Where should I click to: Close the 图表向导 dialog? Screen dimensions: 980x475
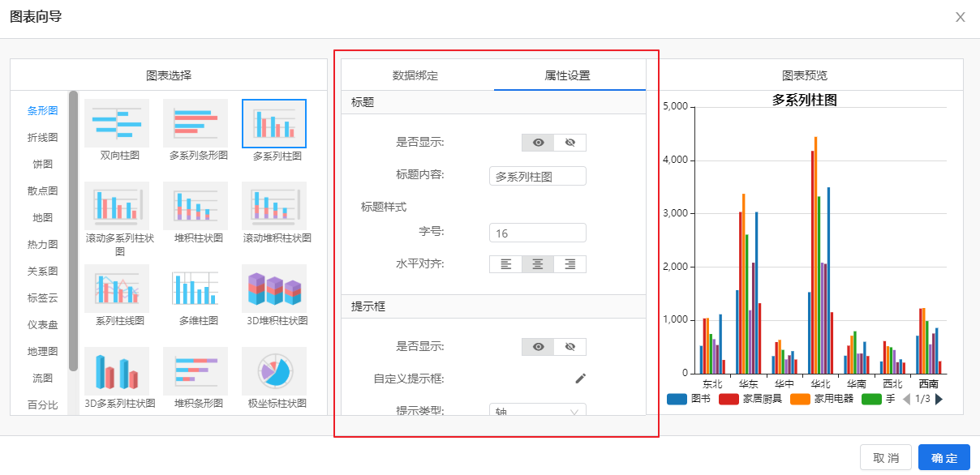[x=961, y=17]
